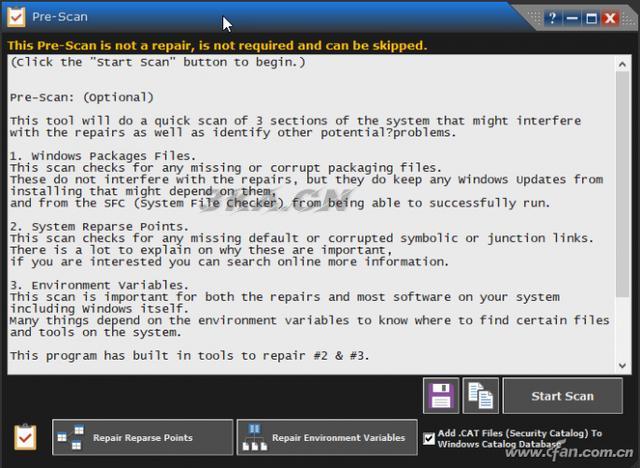Click inside the Pre-Scan log text area
640x468 pixels.
311,215
